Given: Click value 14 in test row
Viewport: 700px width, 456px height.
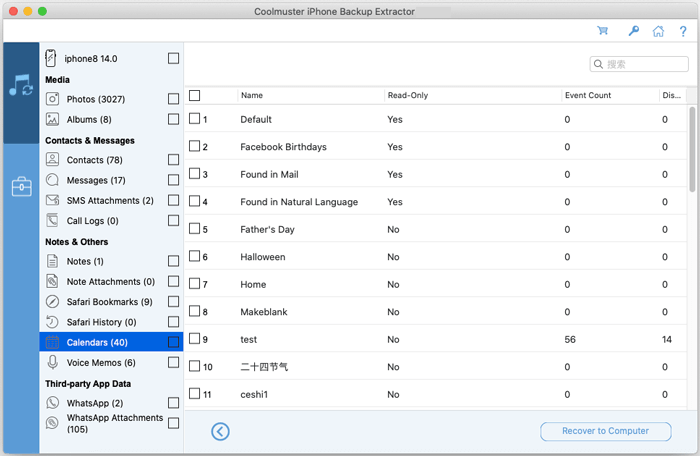Looking at the screenshot, I should coord(667,339).
